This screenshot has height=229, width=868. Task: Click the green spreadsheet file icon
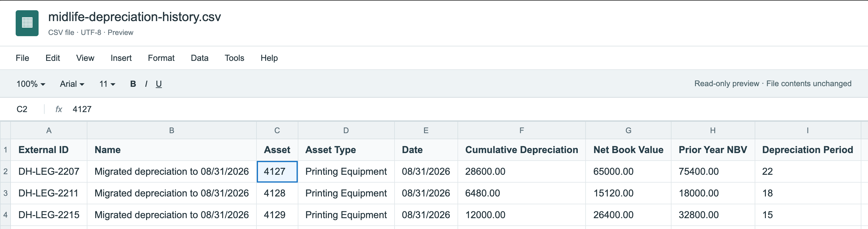(x=27, y=23)
